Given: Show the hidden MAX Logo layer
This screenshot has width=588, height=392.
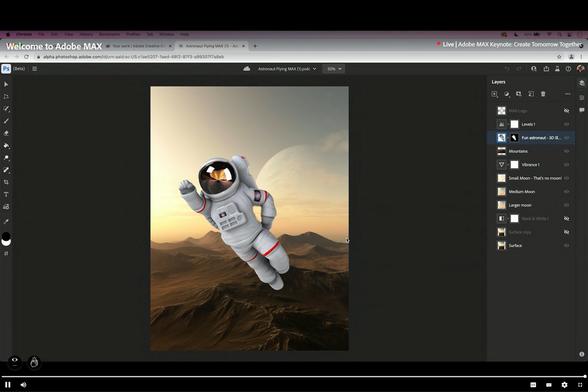Looking at the screenshot, I should 566,111.
